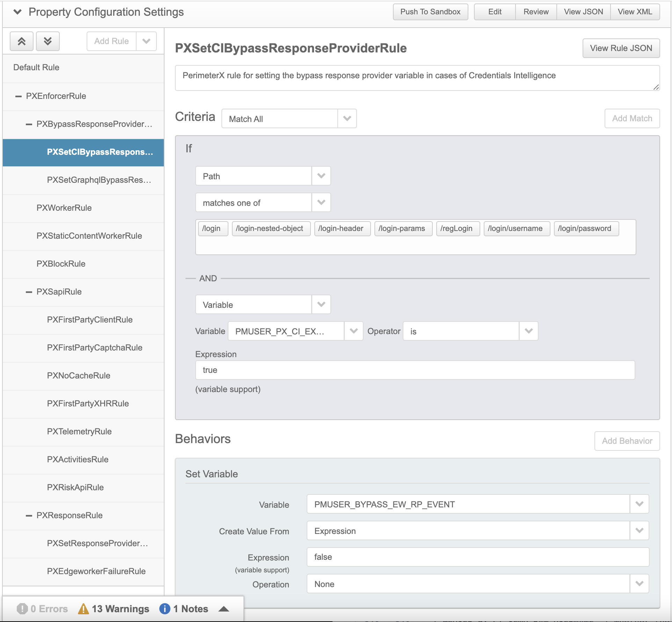
Task: Click the collapse all rules double-chevron up icon
Action: [22, 41]
